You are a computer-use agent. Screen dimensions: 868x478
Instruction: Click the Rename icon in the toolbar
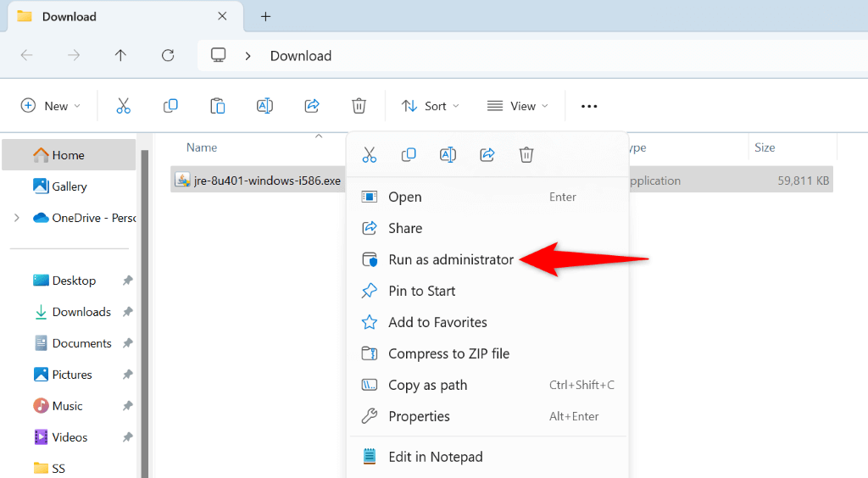coord(264,106)
